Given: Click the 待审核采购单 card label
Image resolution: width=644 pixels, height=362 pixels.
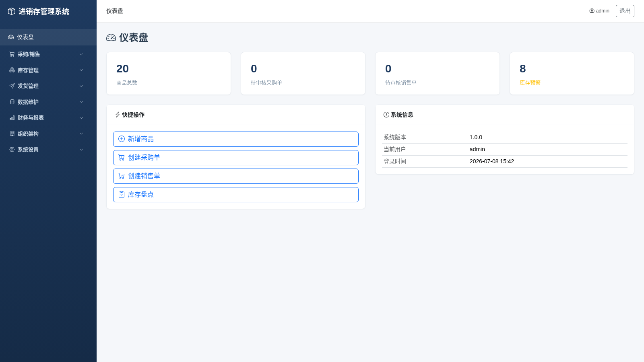Looking at the screenshot, I should (266, 82).
